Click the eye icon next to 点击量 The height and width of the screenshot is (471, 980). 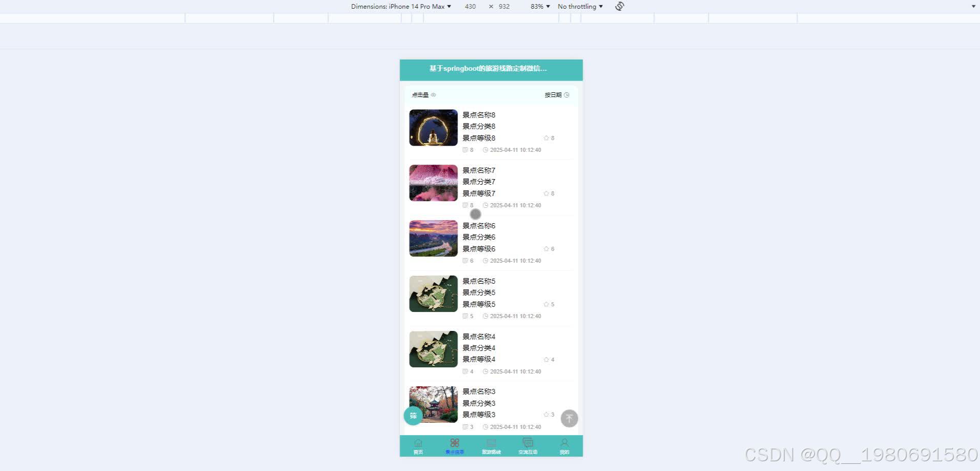(x=433, y=95)
